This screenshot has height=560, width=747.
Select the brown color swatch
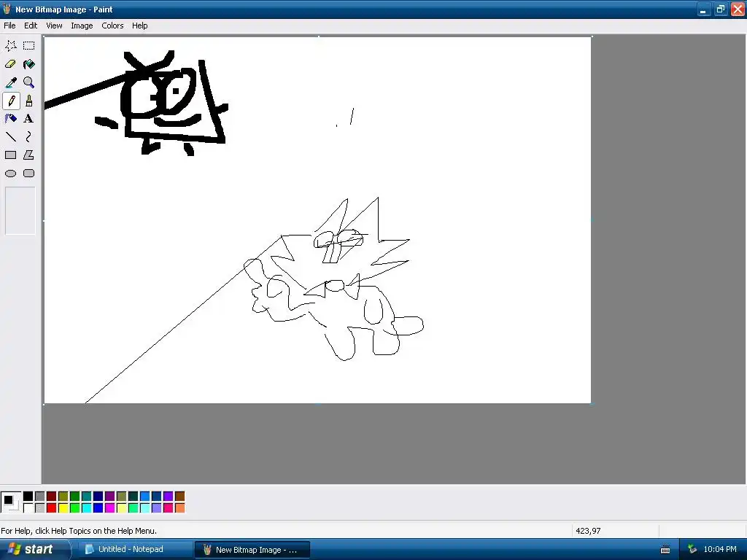point(179,497)
